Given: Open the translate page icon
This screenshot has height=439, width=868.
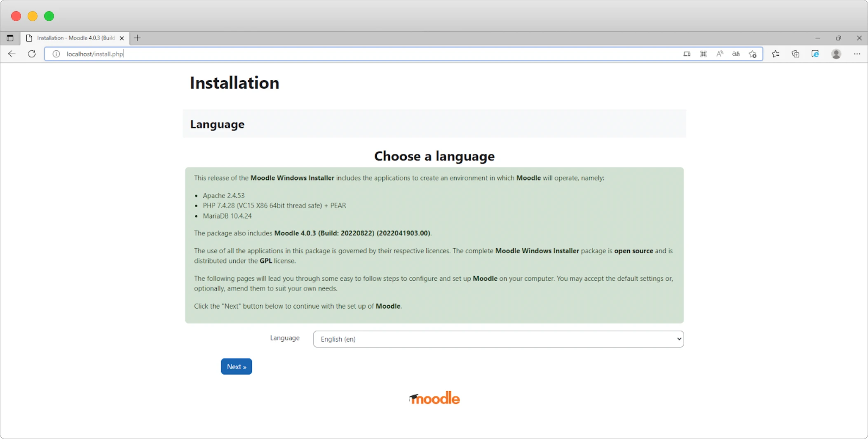Looking at the screenshot, I should coord(736,54).
